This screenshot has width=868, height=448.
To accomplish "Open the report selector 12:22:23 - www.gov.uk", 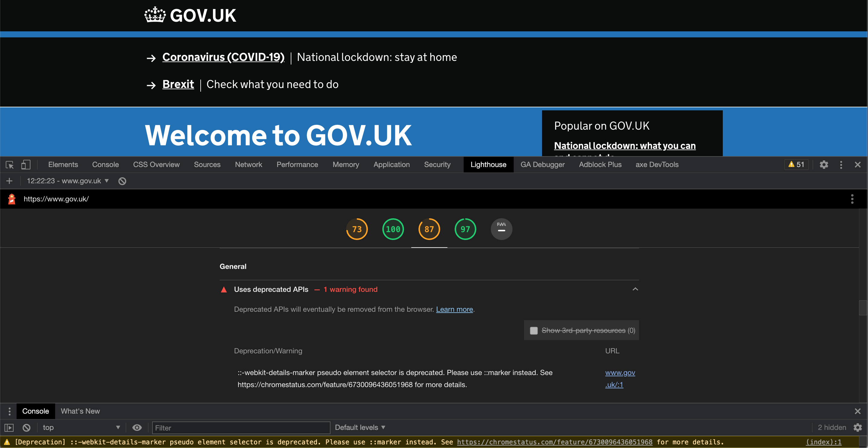I will pos(68,181).
